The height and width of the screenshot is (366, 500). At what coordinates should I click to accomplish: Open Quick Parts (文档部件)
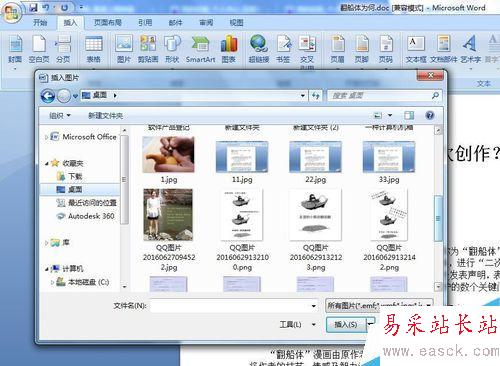(x=443, y=49)
